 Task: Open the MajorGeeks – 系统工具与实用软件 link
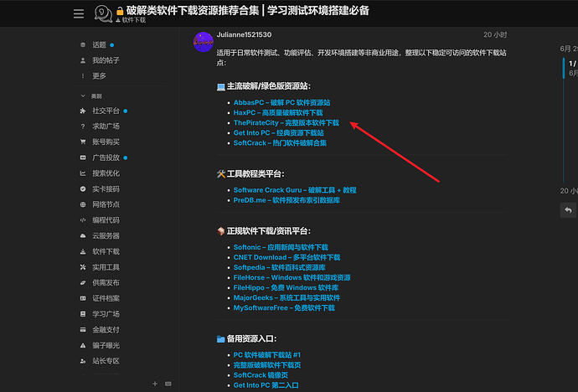[x=286, y=297]
